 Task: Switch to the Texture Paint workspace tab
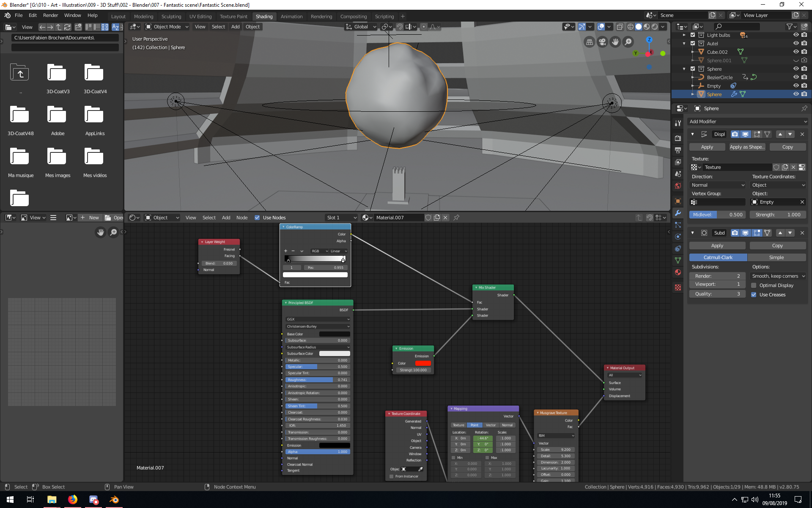[233, 17]
